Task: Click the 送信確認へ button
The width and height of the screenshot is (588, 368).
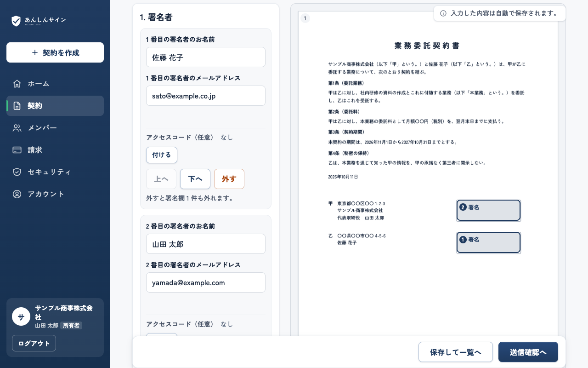Action: (x=528, y=352)
